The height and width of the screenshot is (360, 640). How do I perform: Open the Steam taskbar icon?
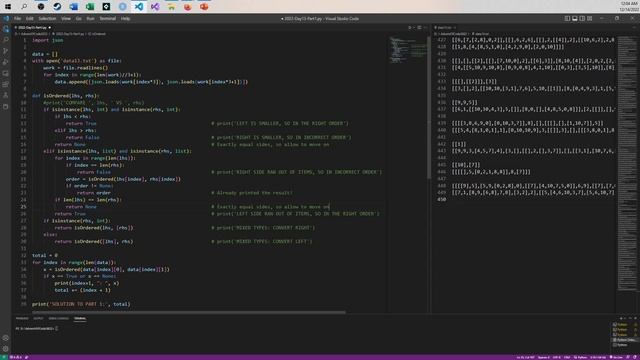[57, 7]
